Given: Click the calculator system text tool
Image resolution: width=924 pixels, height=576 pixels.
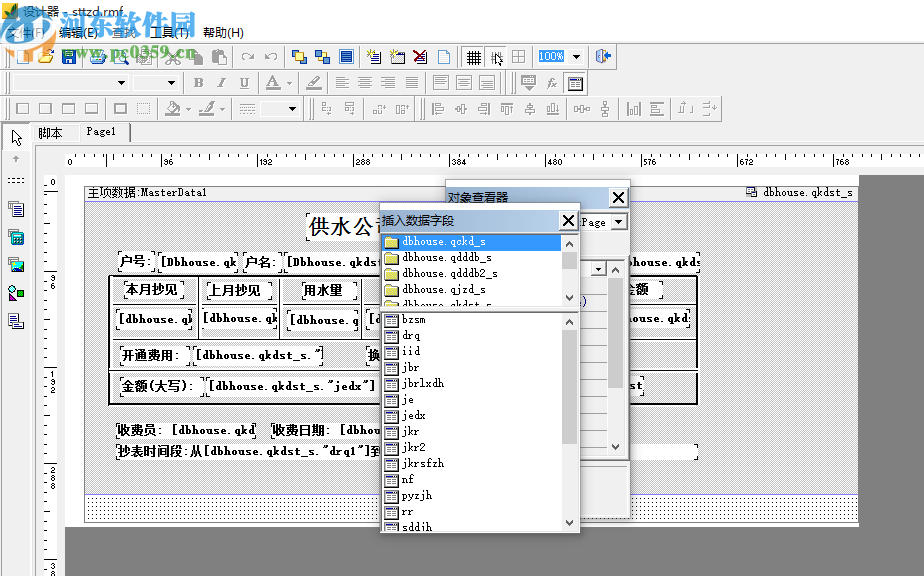Looking at the screenshot, I should pyautogui.click(x=16, y=237).
